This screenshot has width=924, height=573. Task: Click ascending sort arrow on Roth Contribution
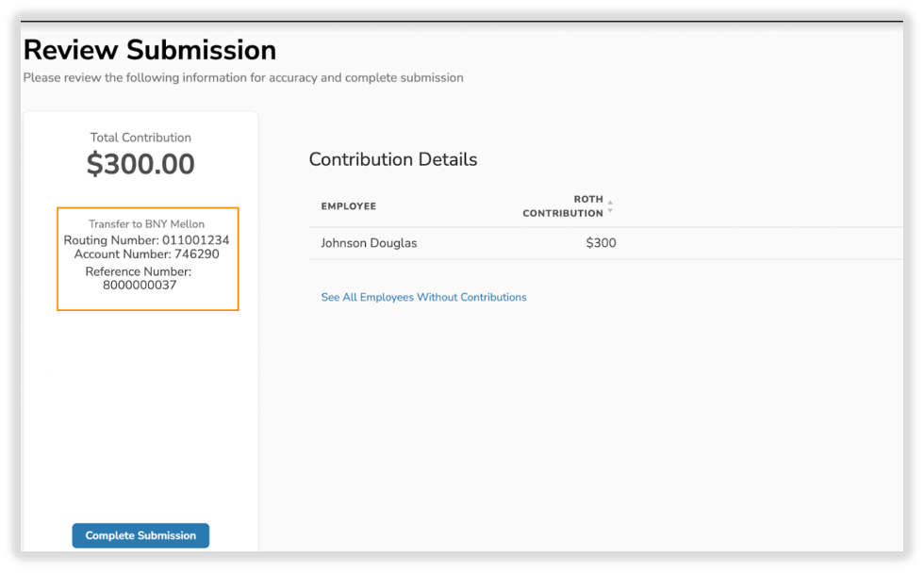pos(610,202)
